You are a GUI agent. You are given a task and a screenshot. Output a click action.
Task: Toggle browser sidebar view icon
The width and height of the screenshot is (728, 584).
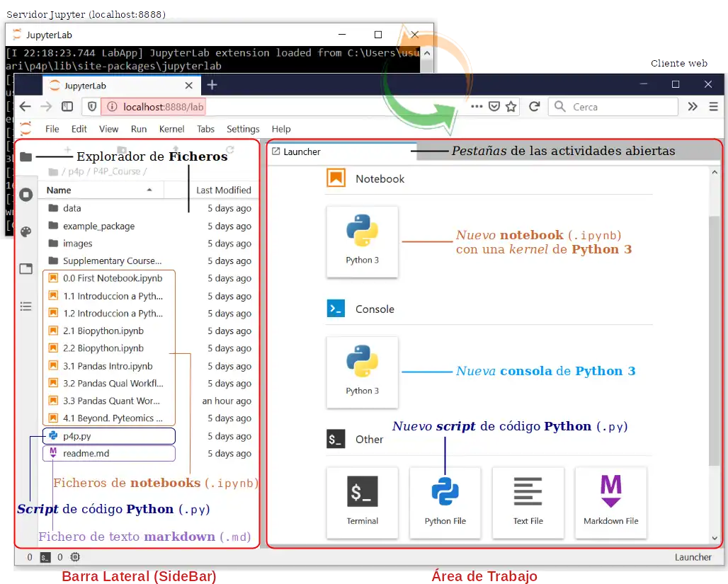point(67,107)
